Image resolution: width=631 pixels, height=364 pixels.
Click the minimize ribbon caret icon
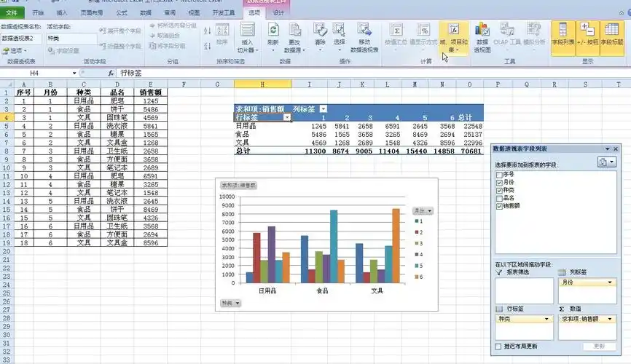tap(622, 13)
